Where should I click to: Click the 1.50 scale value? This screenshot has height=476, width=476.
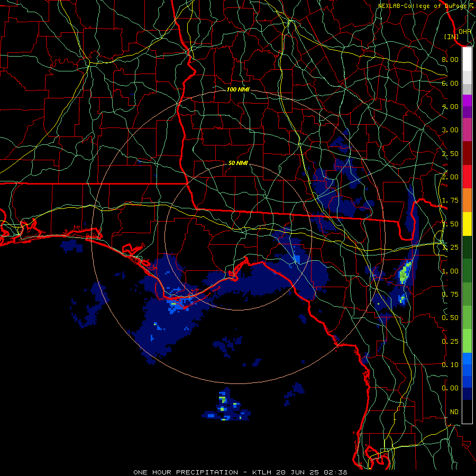(x=450, y=224)
